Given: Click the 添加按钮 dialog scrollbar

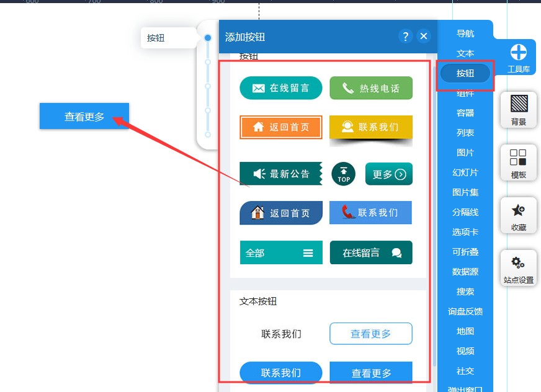Looking at the screenshot, I should (435, 216).
